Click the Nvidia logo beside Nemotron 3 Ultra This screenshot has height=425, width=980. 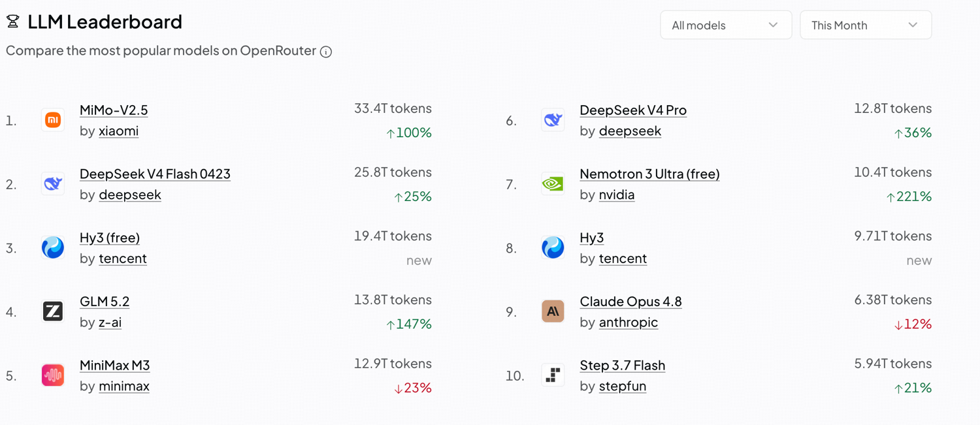(x=553, y=184)
